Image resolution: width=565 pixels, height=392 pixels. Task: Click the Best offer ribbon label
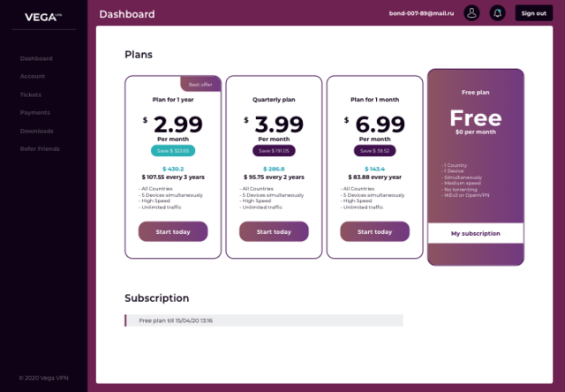[x=201, y=85]
